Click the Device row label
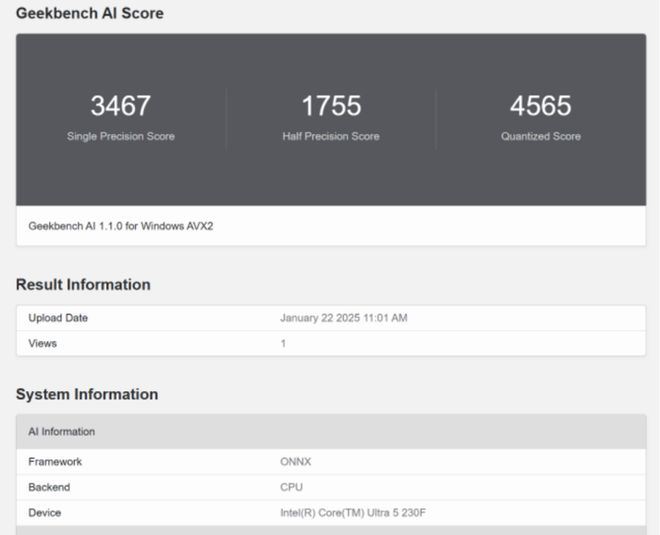The width and height of the screenshot is (660, 535). [45, 513]
